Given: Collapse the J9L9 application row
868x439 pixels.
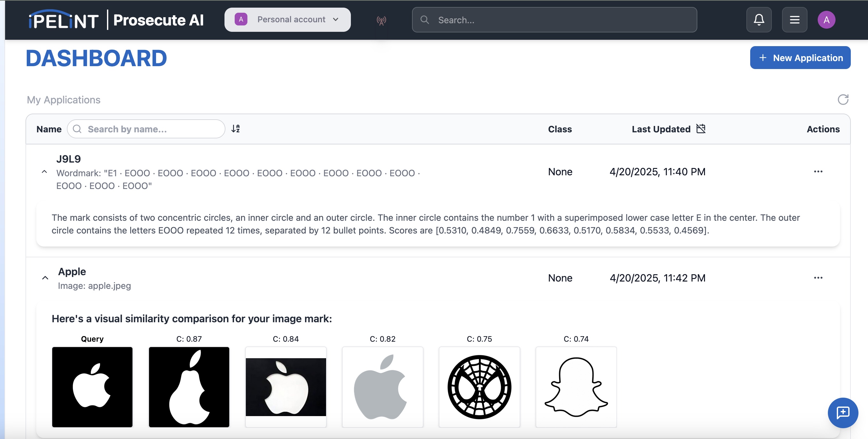Looking at the screenshot, I should pyautogui.click(x=44, y=172).
